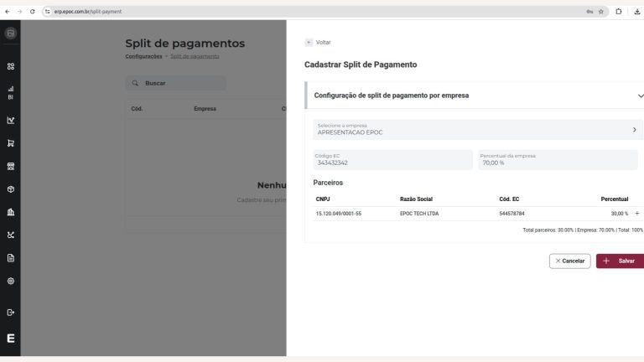The width and height of the screenshot is (644, 362).
Task: Click the logout icon in sidebar
Action: [x=11, y=313]
